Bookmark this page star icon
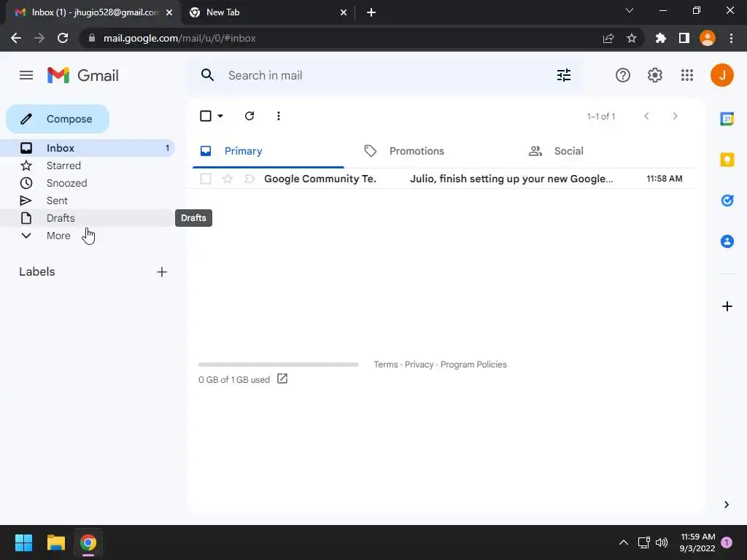Viewport: 747px width, 560px height. [632, 38]
